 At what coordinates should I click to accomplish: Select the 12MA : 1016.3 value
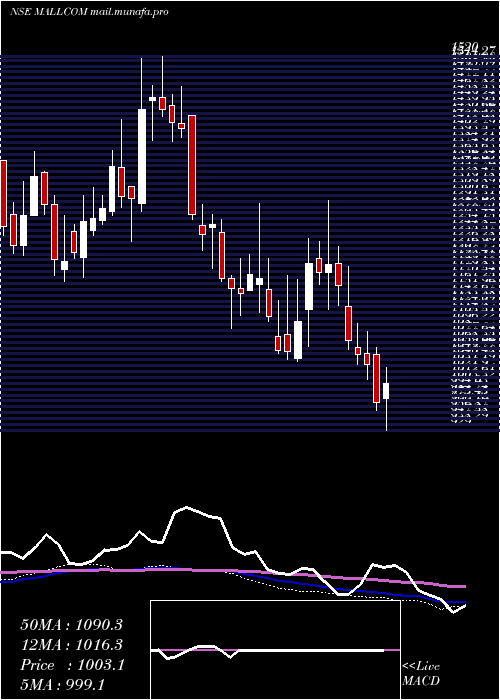[x=71, y=645]
